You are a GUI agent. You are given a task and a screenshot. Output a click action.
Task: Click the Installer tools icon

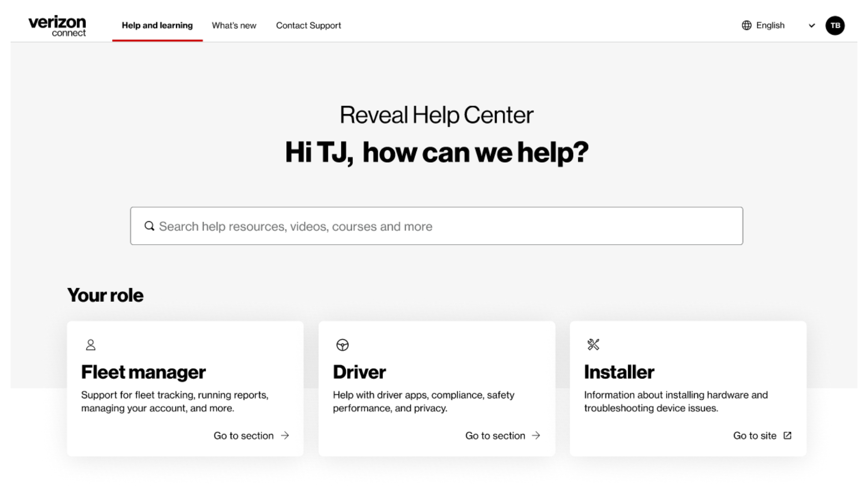[593, 345]
